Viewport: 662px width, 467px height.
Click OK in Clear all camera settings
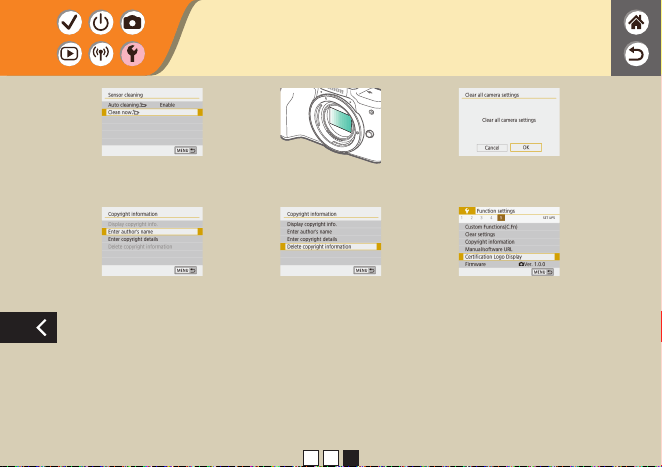click(x=526, y=147)
